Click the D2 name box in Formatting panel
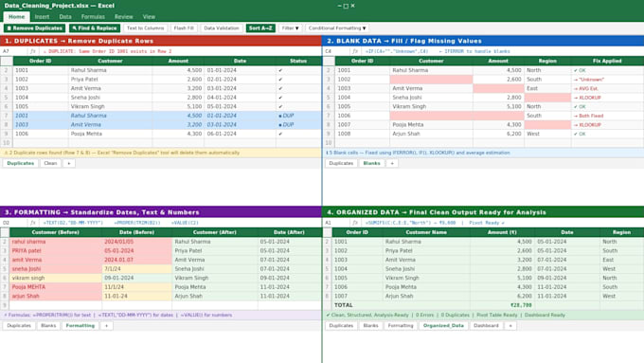 tap(13, 223)
